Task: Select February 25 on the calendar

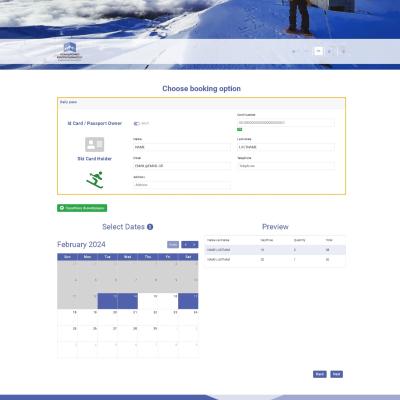Action: (67, 333)
